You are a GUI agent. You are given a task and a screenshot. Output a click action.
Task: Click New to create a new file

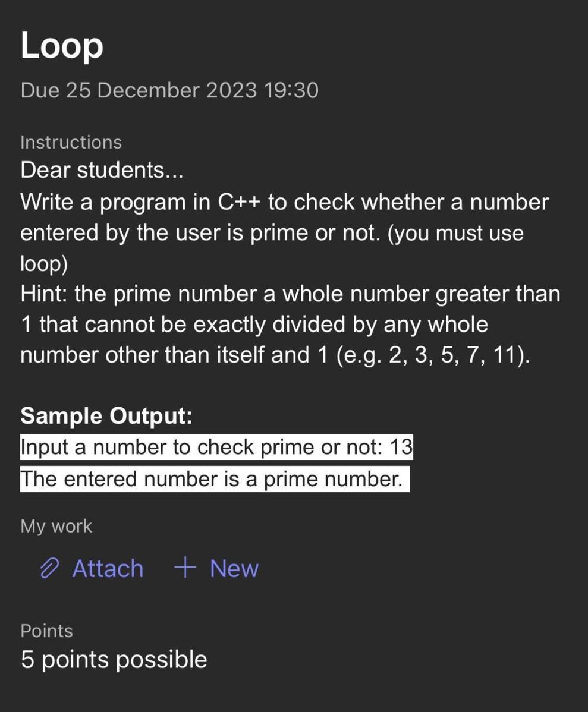(x=234, y=569)
